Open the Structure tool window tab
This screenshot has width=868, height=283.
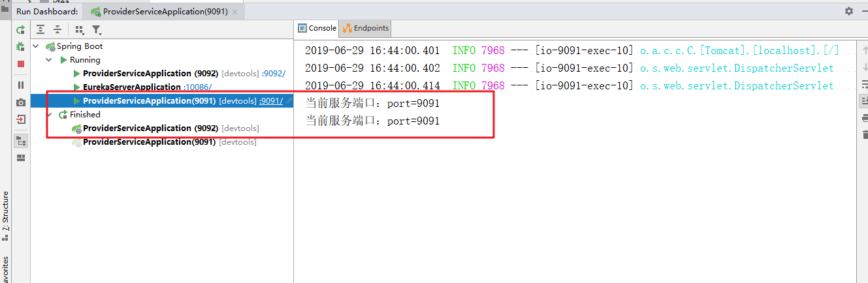coord(5,216)
